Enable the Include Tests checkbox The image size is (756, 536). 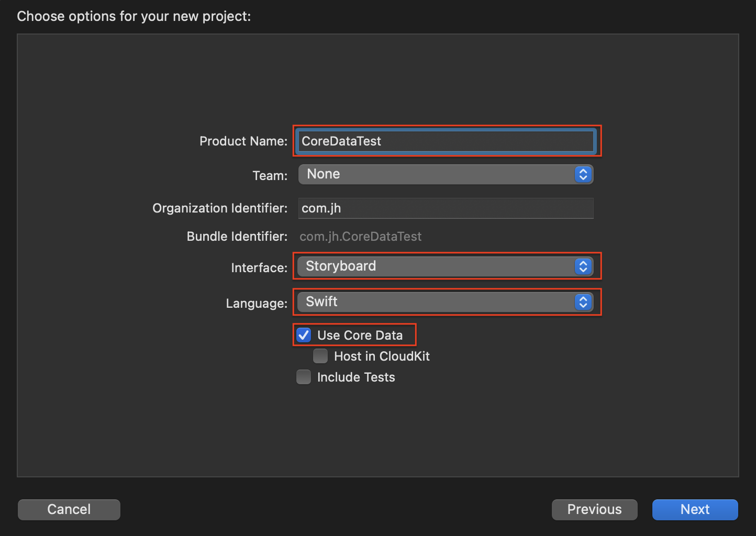coord(304,377)
